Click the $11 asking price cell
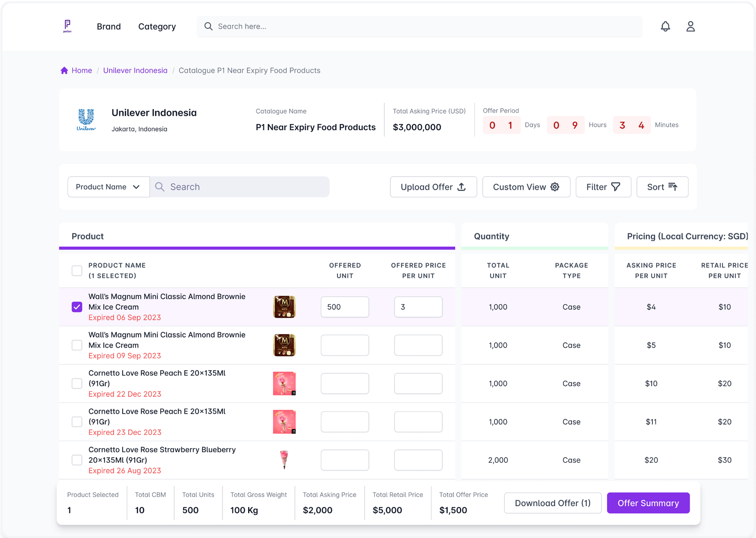The image size is (756, 538). [x=651, y=422]
